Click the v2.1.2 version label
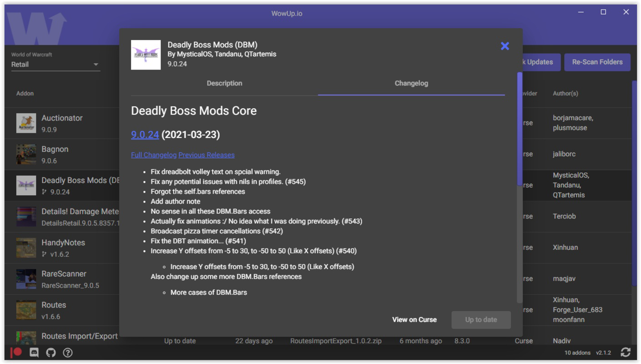 pos(603,353)
